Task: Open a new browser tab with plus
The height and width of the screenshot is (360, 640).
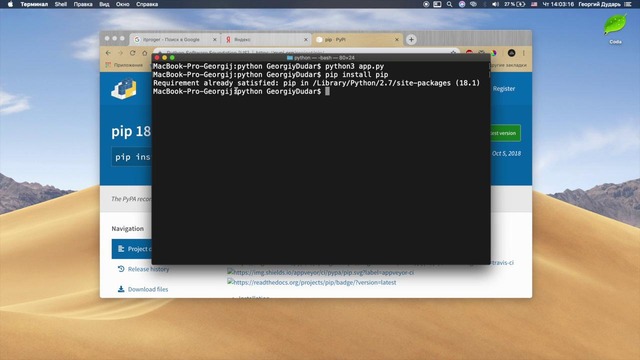Action: point(411,40)
